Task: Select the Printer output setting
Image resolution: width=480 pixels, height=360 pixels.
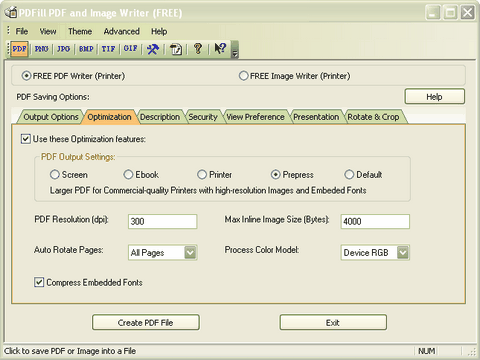Action: (x=214, y=174)
